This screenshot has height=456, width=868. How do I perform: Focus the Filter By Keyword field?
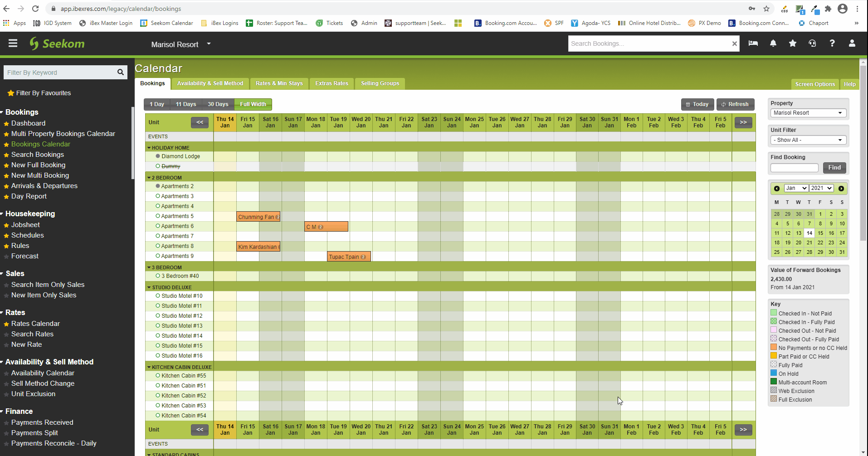(60, 73)
